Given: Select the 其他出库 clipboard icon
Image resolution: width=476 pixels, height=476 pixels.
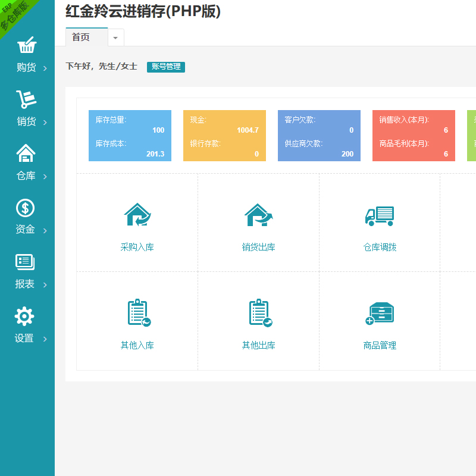Looking at the screenshot, I should [x=259, y=313].
